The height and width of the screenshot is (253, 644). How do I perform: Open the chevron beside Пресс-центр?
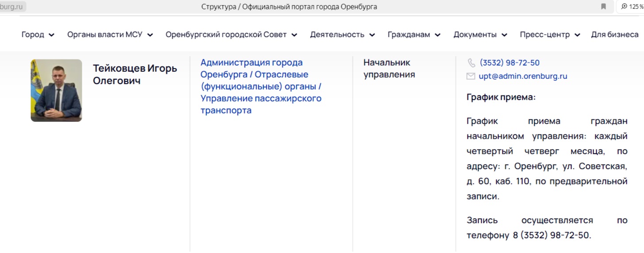(577, 35)
